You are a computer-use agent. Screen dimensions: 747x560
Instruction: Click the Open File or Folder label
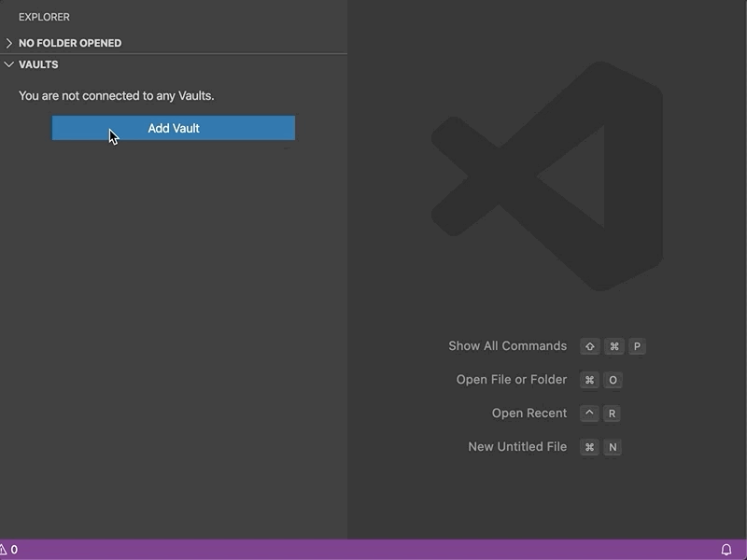tap(511, 380)
